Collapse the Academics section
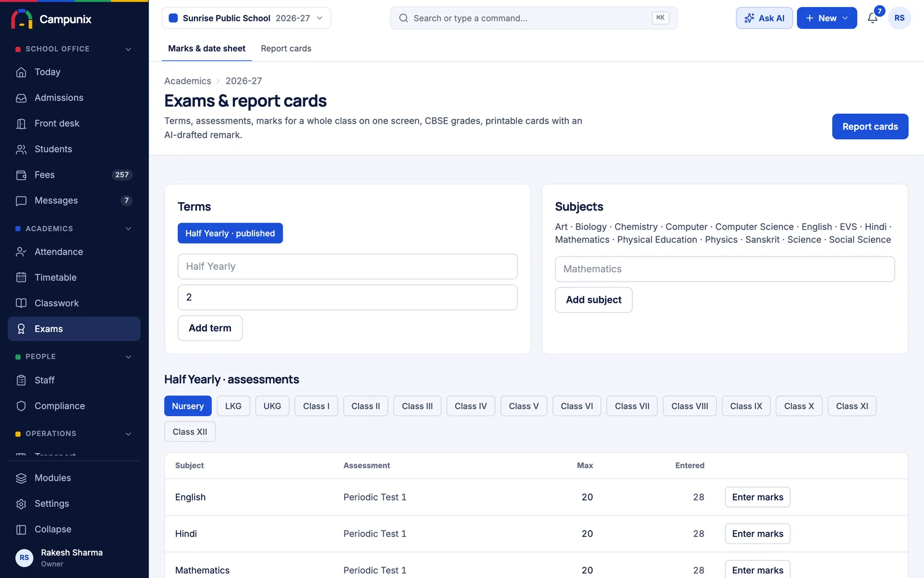Image resolution: width=924 pixels, height=578 pixels. coord(128,229)
